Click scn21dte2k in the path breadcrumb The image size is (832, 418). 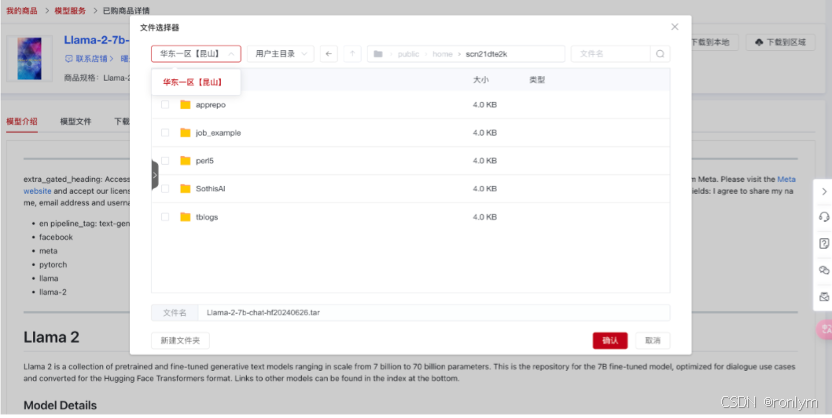487,54
